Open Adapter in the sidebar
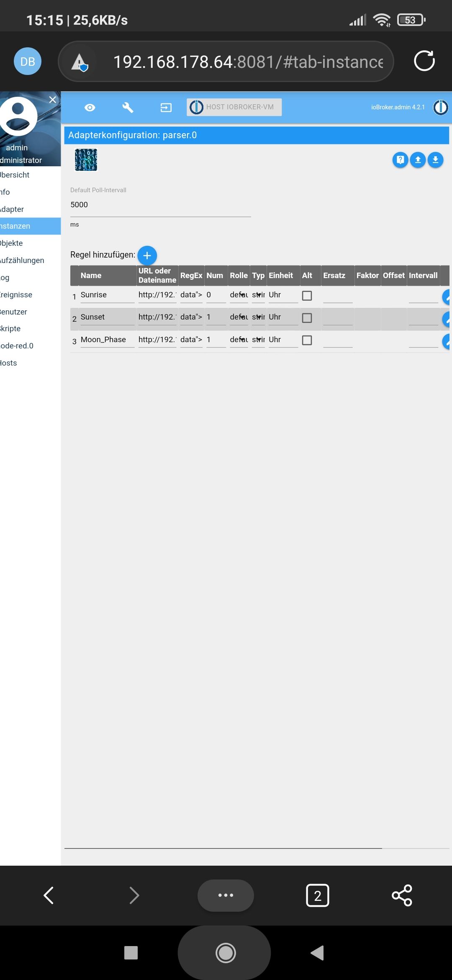Viewport: 452px width, 980px height. (30, 209)
